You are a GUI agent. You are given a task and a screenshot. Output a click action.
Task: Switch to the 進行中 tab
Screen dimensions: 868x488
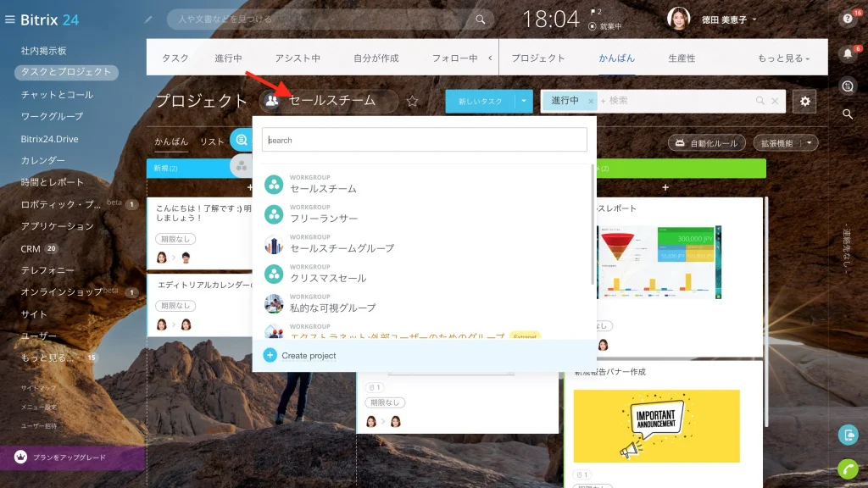[x=228, y=58]
